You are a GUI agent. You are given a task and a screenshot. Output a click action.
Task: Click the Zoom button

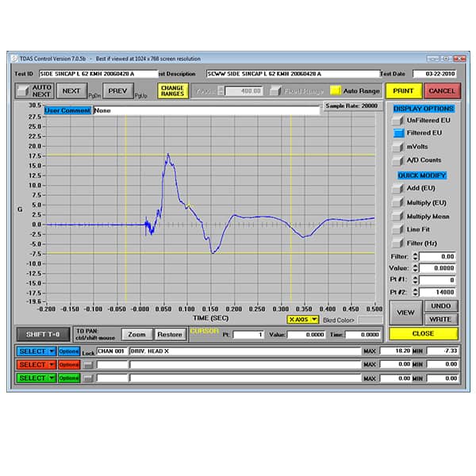pyautogui.click(x=137, y=335)
